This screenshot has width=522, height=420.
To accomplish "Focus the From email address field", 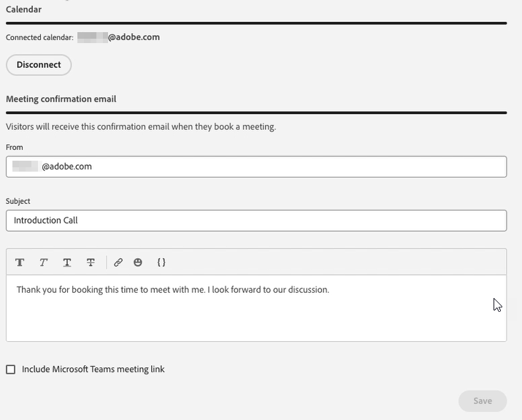I will click(256, 167).
